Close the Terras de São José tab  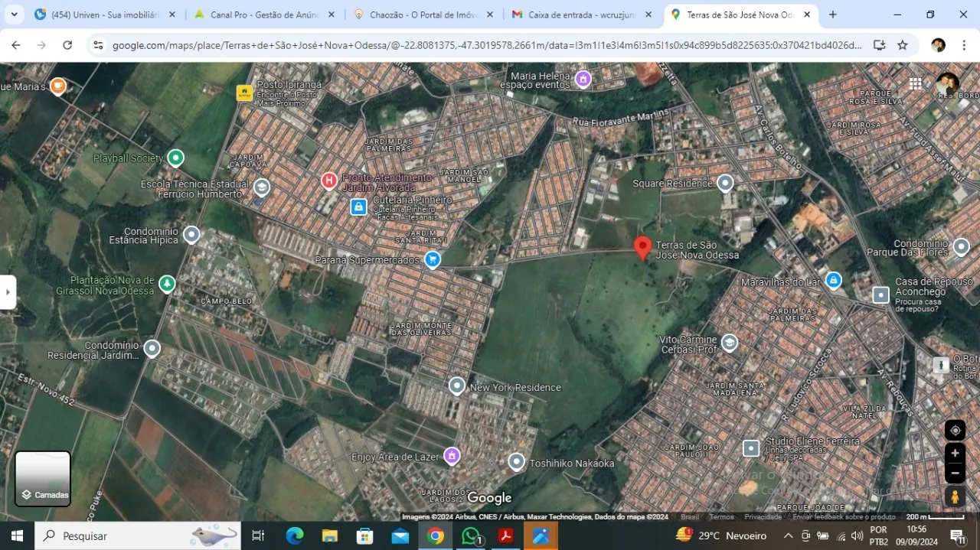pyautogui.click(x=807, y=15)
